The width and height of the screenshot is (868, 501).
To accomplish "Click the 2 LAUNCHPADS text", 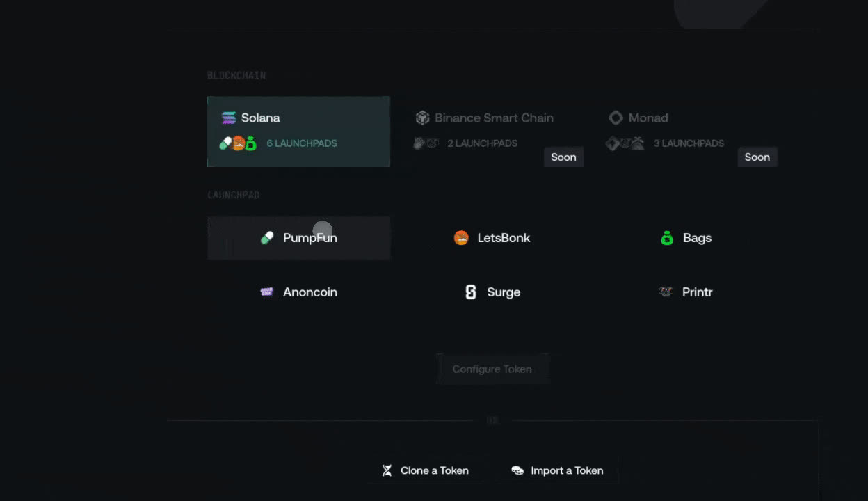I will click(482, 143).
